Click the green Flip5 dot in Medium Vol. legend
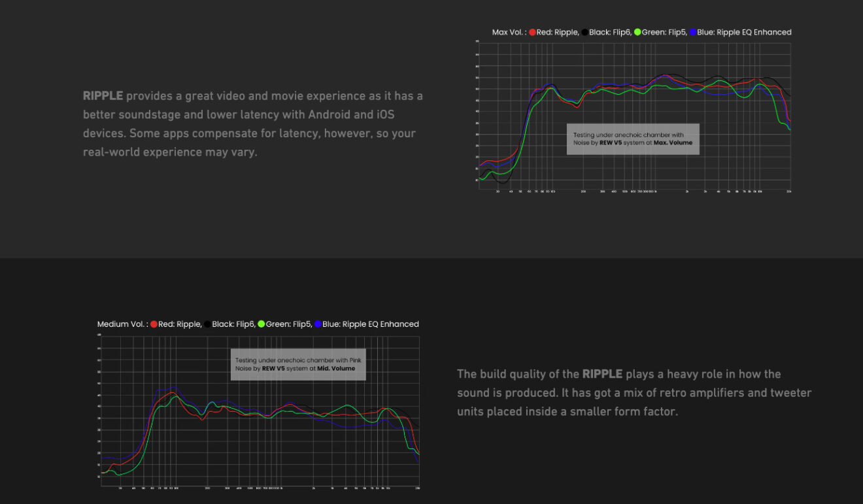863x504 pixels. tap(262, 324)
